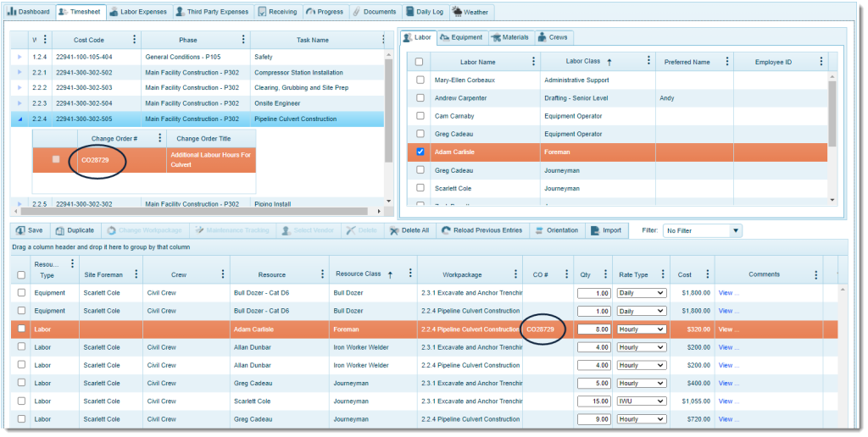Open View comments link for $1,055.00 row
Screen dimensions: 868x437
(728, 401)
